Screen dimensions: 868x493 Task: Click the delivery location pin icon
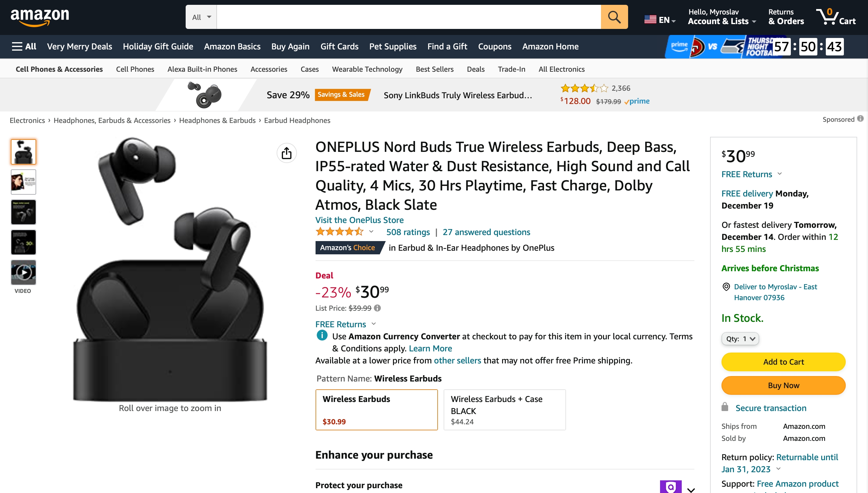pos(726,287)
